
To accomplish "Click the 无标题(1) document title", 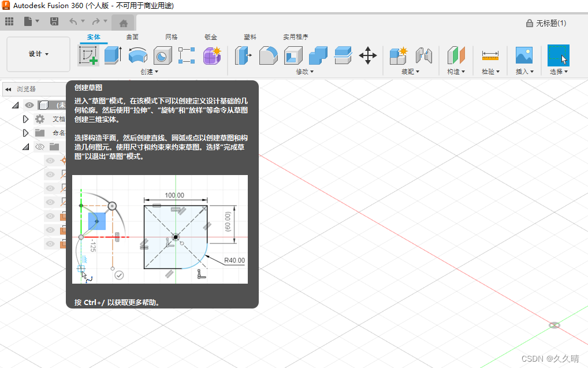I will tap(551, 23).
